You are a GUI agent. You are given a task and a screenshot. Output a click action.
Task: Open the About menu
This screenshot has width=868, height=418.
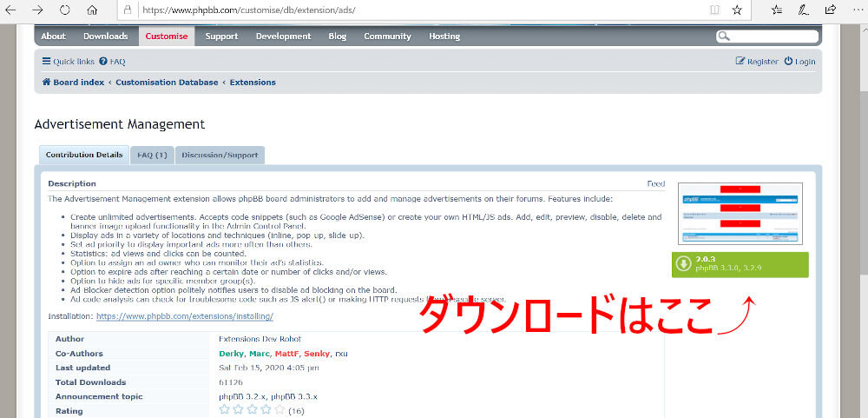53,36
